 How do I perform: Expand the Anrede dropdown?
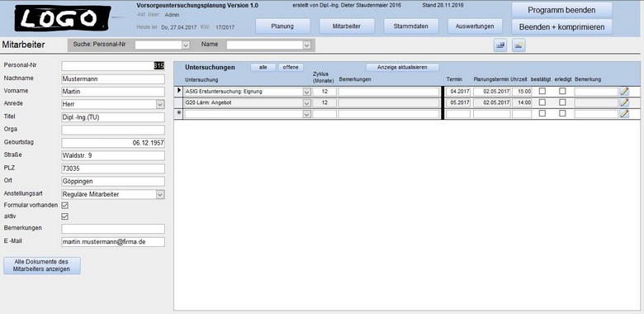coord(160,104)
